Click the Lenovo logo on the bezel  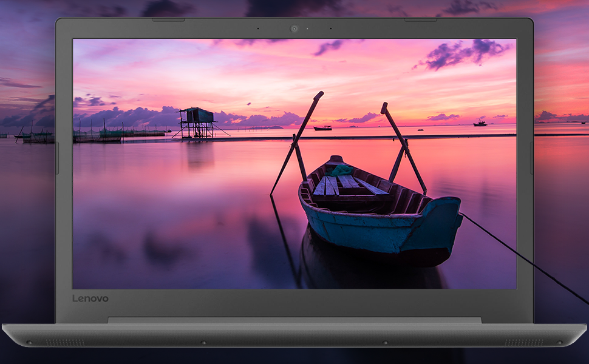[x=90, y=298]
